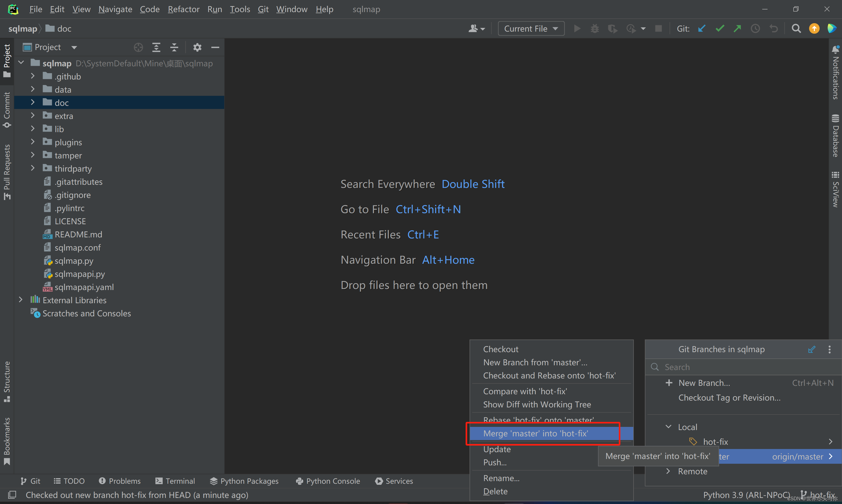
Task: Open Python Packages tool window
Action: (244, 481)
